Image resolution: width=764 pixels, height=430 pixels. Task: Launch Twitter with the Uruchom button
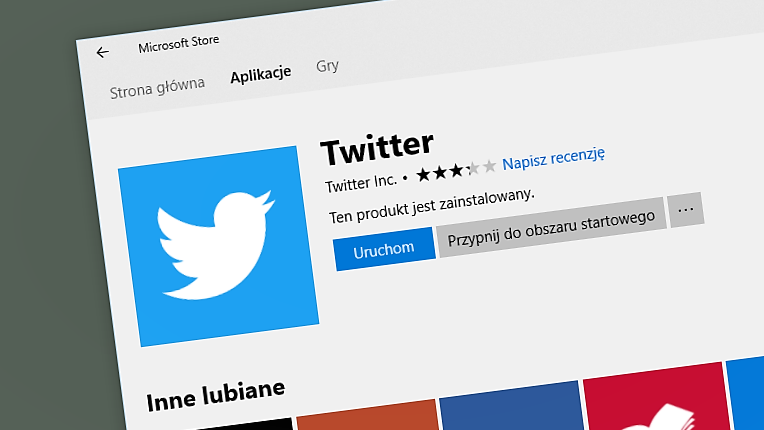tap(384, 249)
